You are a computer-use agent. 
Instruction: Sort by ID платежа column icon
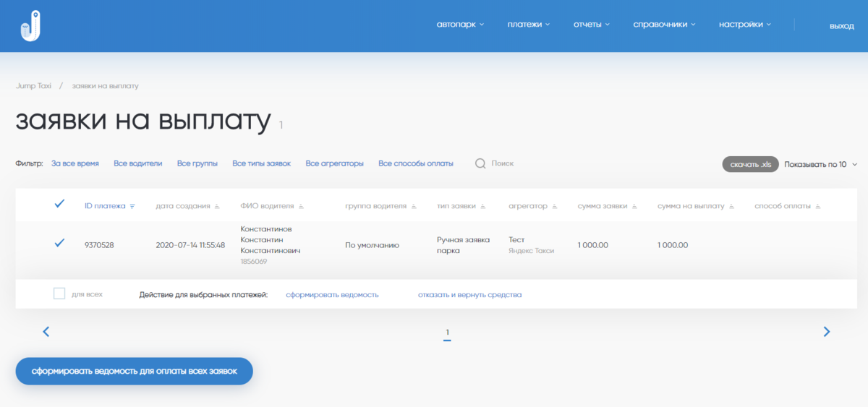point(132,206)
